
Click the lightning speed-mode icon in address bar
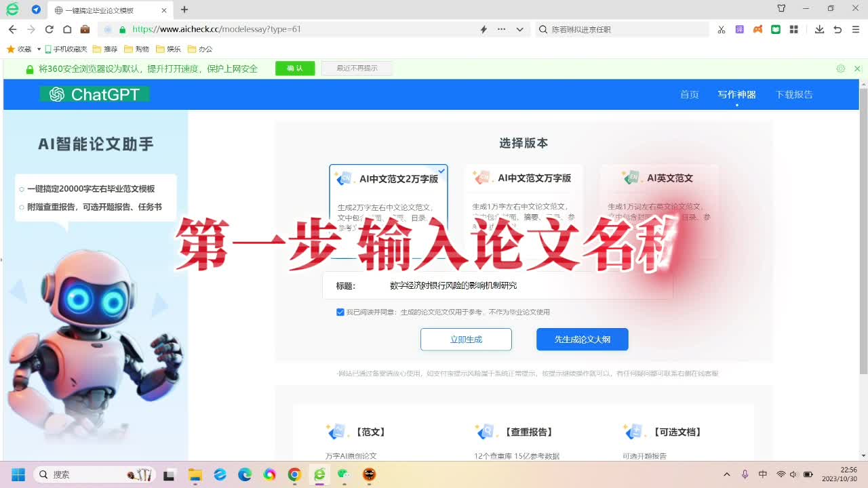pyautogui.click(x=484, y=29)
